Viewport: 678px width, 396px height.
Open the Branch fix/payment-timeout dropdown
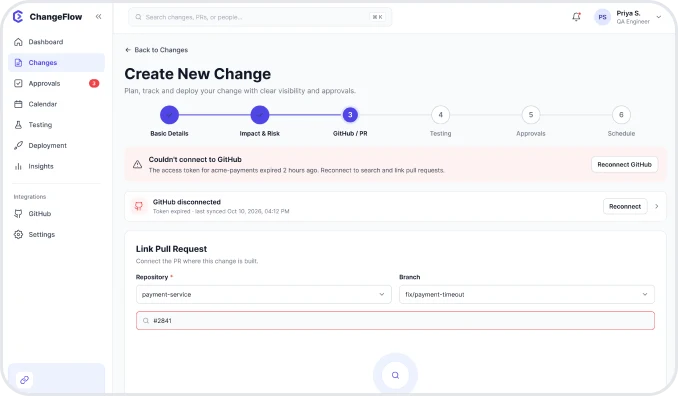(x=527, y=294)
